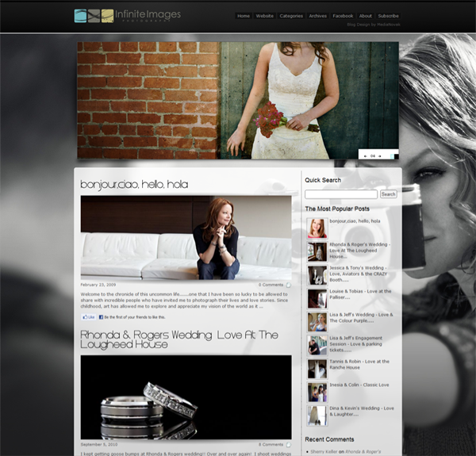Click the Blog Design by MediaNovak credit link
This screenshot has width=476, height=456.
(374, 25)
